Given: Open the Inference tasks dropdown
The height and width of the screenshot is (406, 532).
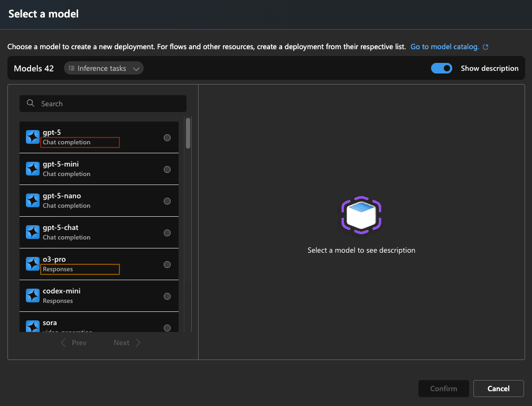Looking at the screenshot, I should (x=104, y=68).
